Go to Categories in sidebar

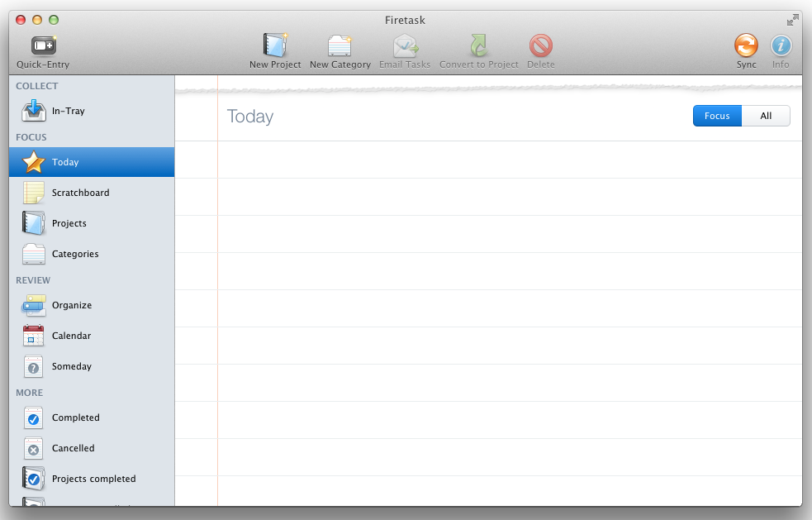pos(74,254)
